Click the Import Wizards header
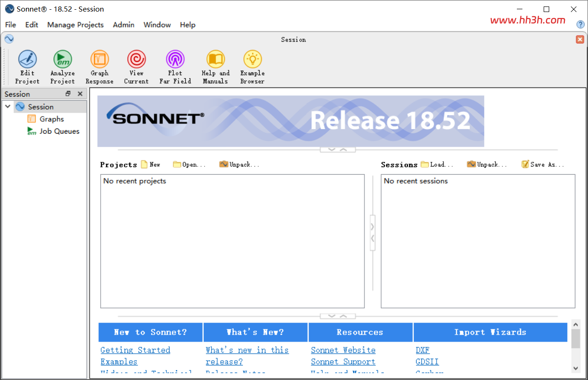The image size is (588, 380). coord(490,332)
